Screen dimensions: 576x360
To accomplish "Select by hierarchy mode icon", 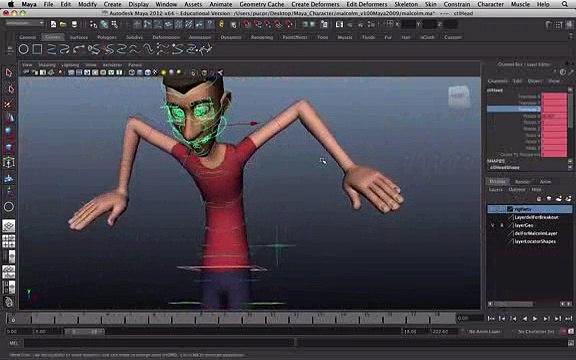I will pyautogui.click(x=93, y=24).
